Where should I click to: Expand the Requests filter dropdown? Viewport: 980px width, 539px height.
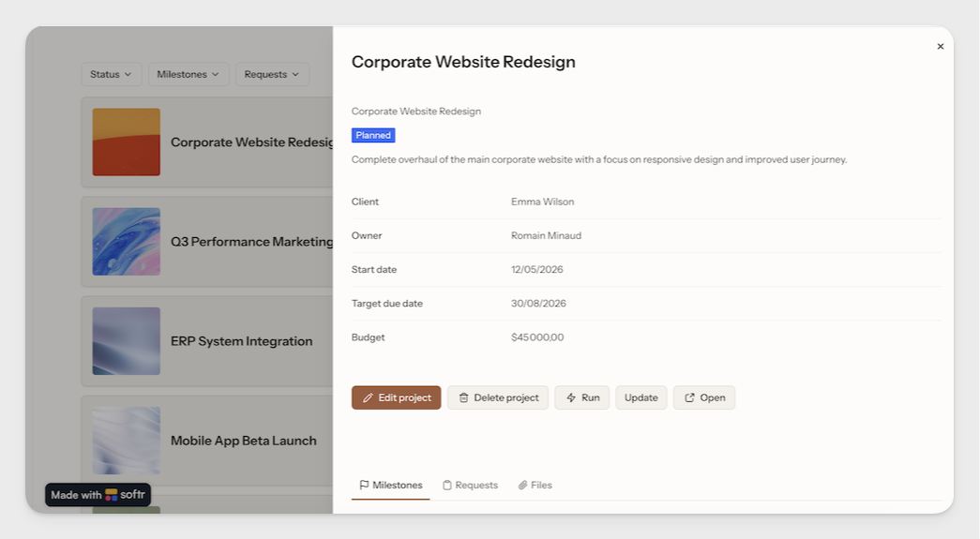tap(272, 74)
